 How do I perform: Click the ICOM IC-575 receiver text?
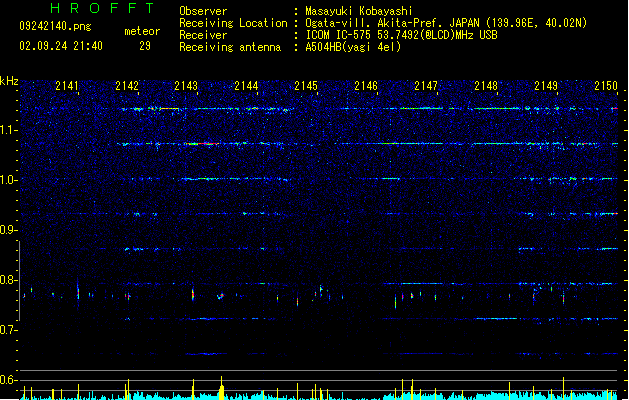(401, 35)
